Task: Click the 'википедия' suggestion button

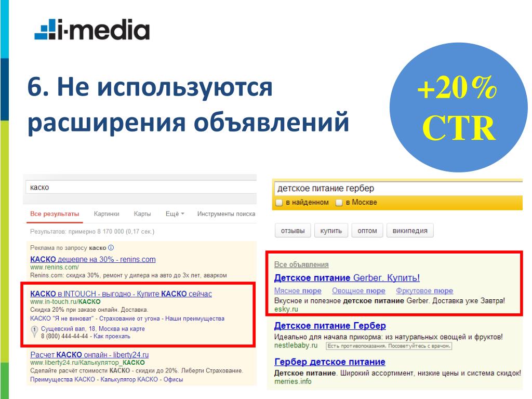Action: point(410,231)
